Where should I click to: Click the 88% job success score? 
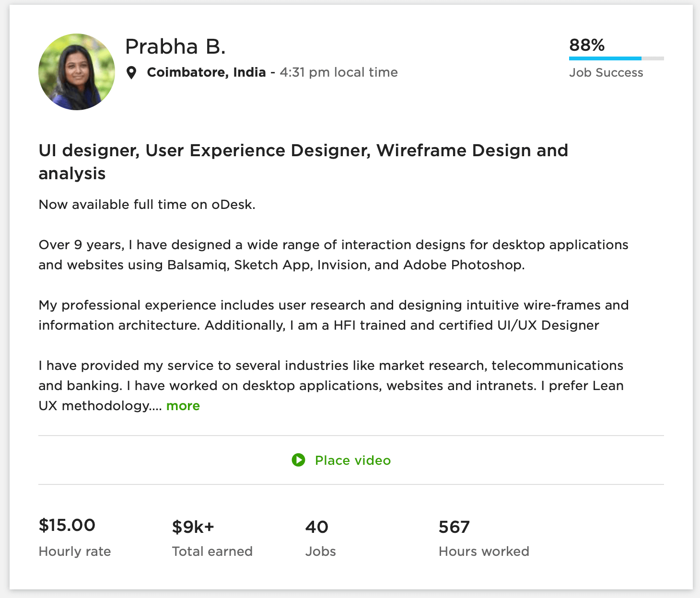pyautogui.click(x=586, y=45)
